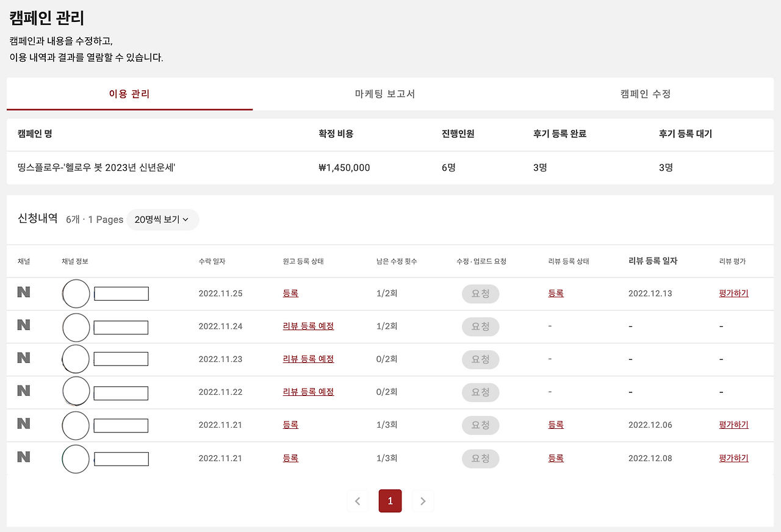Click the Naver icon in the 2022.11.22 row

point(23,392)
